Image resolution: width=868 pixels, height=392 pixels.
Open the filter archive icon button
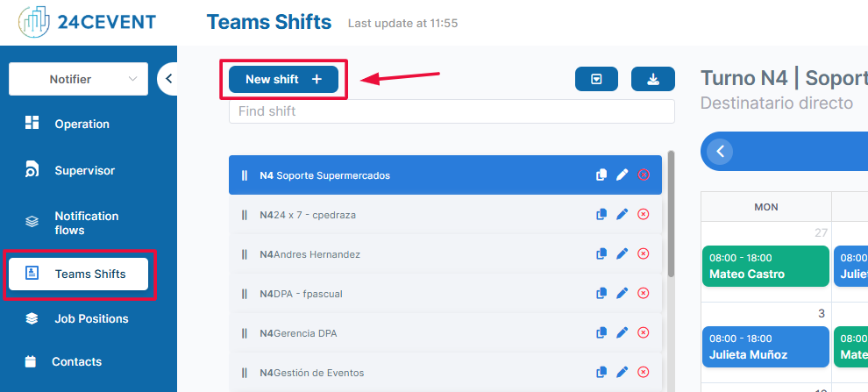596,79
